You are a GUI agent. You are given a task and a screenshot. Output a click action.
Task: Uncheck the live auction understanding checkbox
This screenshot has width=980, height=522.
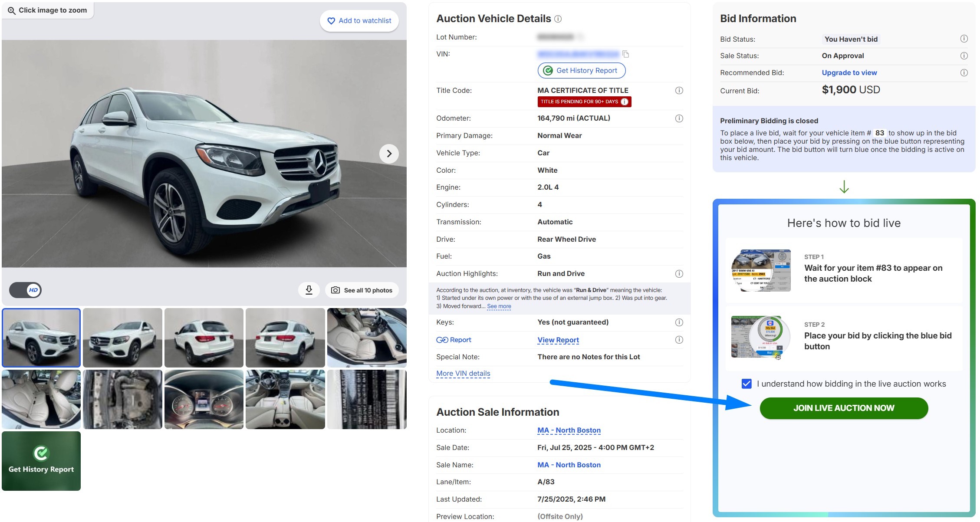pos(746,383)
